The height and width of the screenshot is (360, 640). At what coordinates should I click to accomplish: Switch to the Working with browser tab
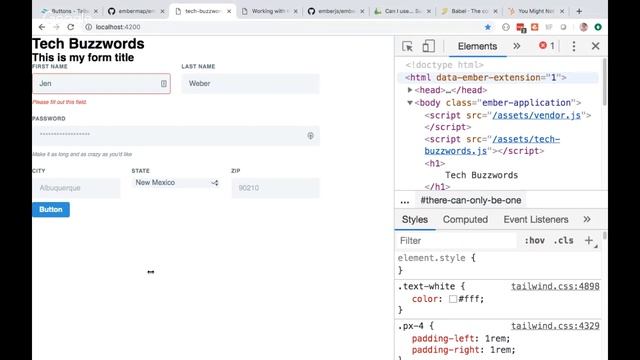click(x=269, y=11)
